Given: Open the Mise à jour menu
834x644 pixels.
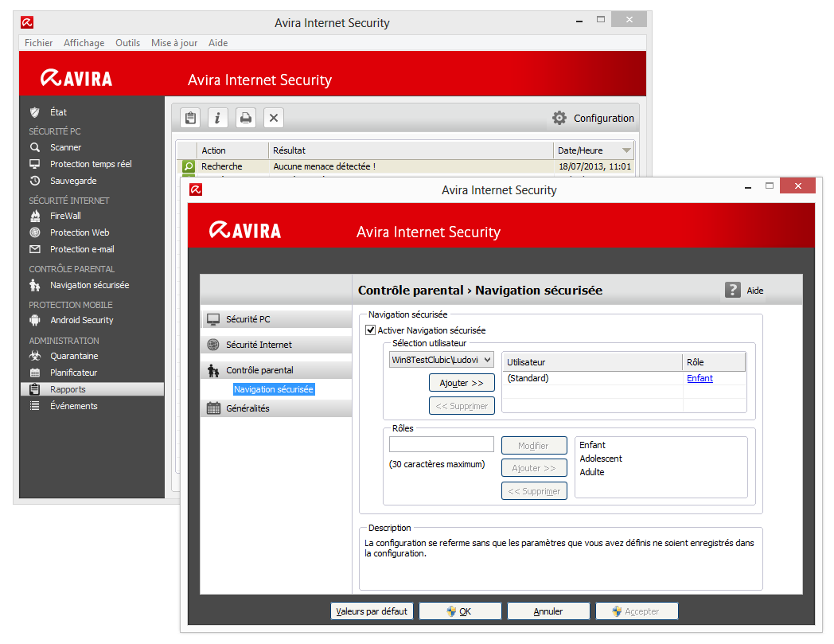Looking at the screenshot, I should click(174, 43).
